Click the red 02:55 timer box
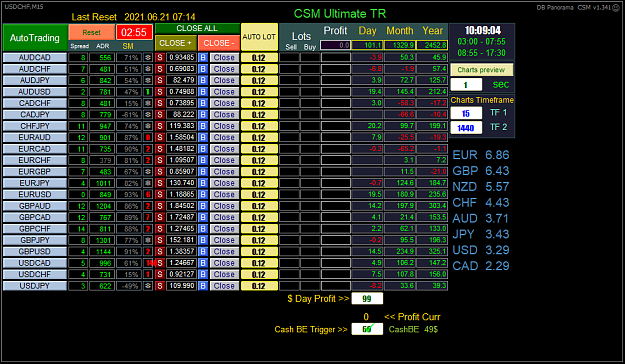The image size is (625, 364). 134,32
